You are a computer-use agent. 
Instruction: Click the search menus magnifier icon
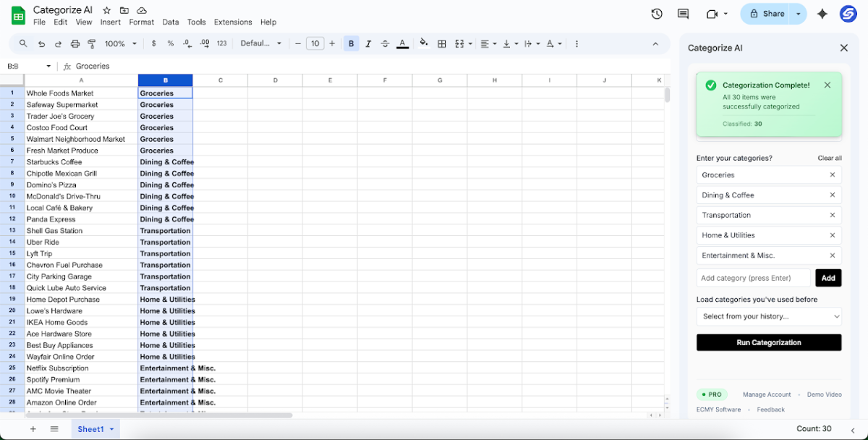(x=23, y=43)
